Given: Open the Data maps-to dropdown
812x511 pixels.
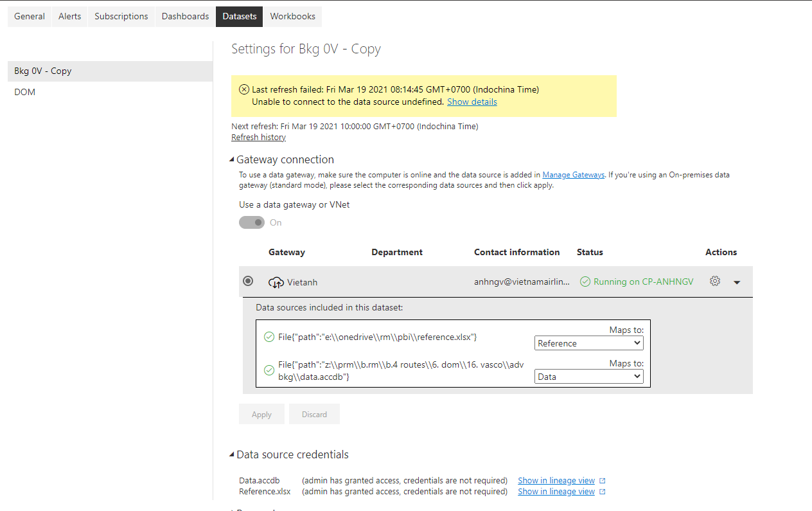Looking at the screenshot, I should 589,377.
